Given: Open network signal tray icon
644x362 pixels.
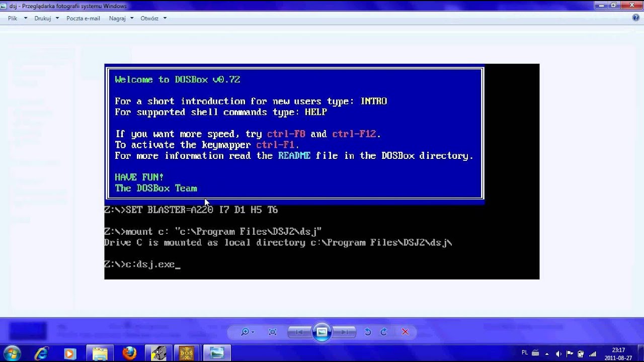Looking at the screenshot, I should click(x=592, y=353).
